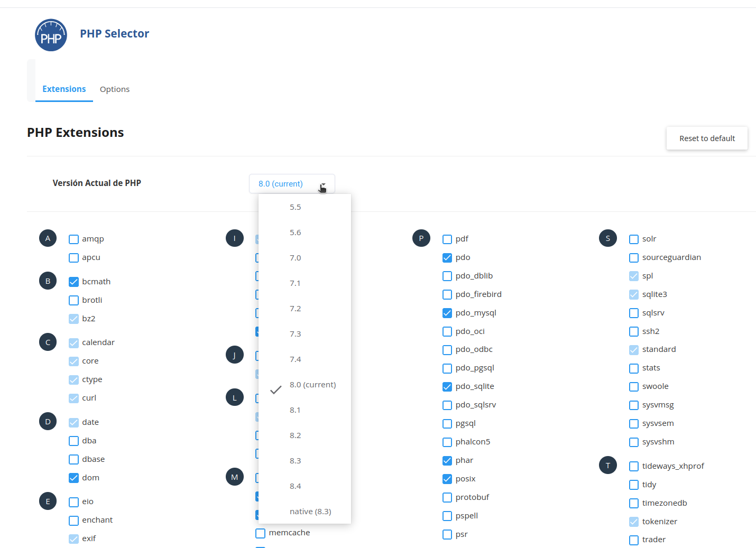Select PHP version 8.2
The height and width of the screenshot is (548, 756).
[x=305, y=435]
